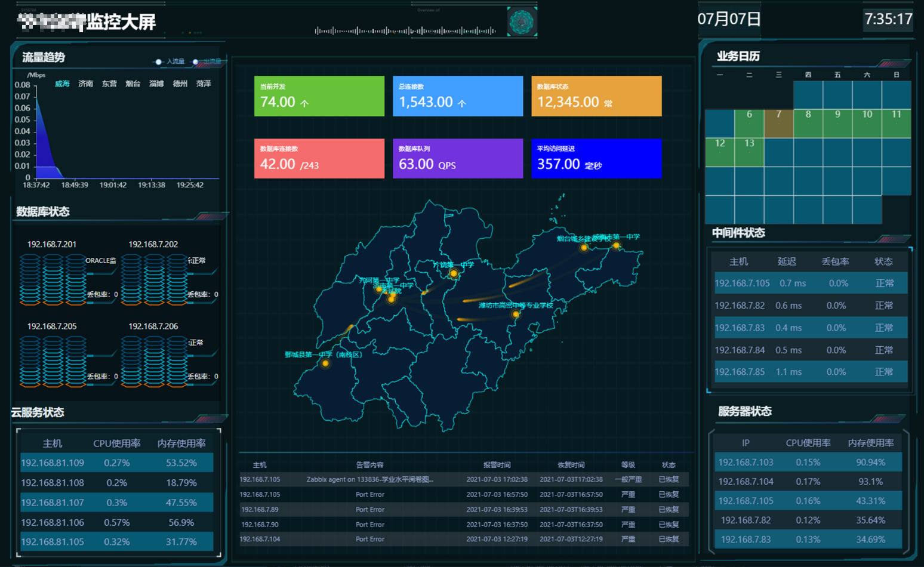Click Port Error alert for 192.168.7.89
This screenshot has width=924, height=567.
(464, 510)
